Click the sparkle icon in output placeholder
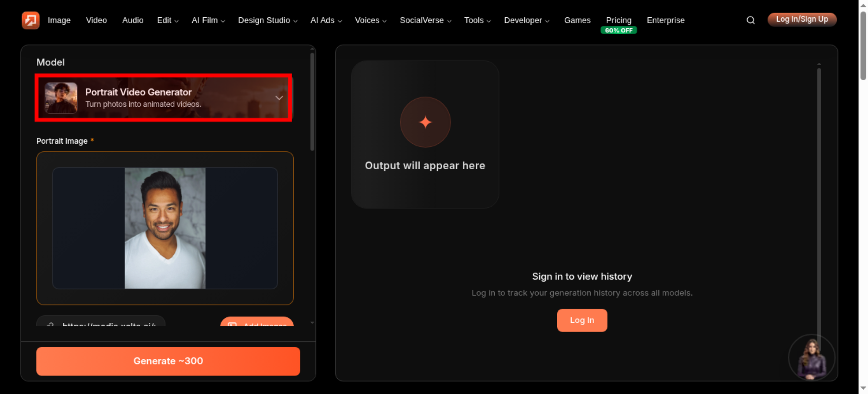868x394 pixels. click(x=425, y=122)
